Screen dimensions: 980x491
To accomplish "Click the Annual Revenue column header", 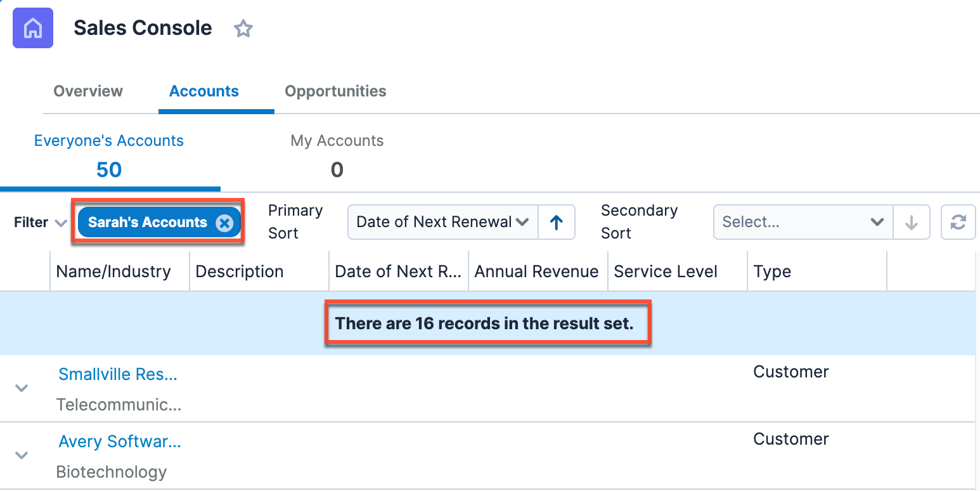I will pos(536,272).
